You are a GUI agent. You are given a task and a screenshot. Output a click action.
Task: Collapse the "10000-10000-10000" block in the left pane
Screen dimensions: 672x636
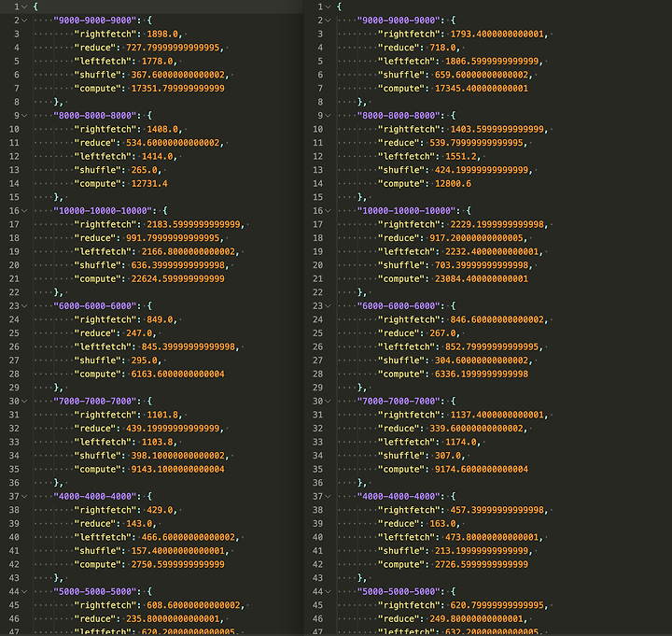coord(24,210)
